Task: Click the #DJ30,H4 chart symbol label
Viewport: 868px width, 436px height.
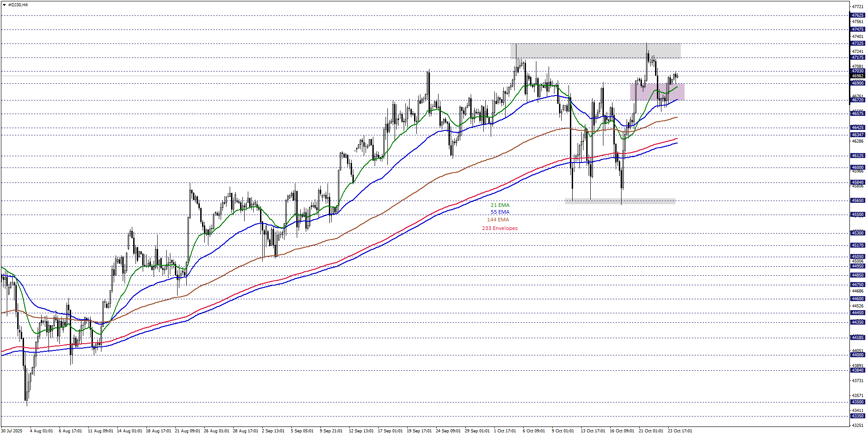Action: click(x=18, y=5)
